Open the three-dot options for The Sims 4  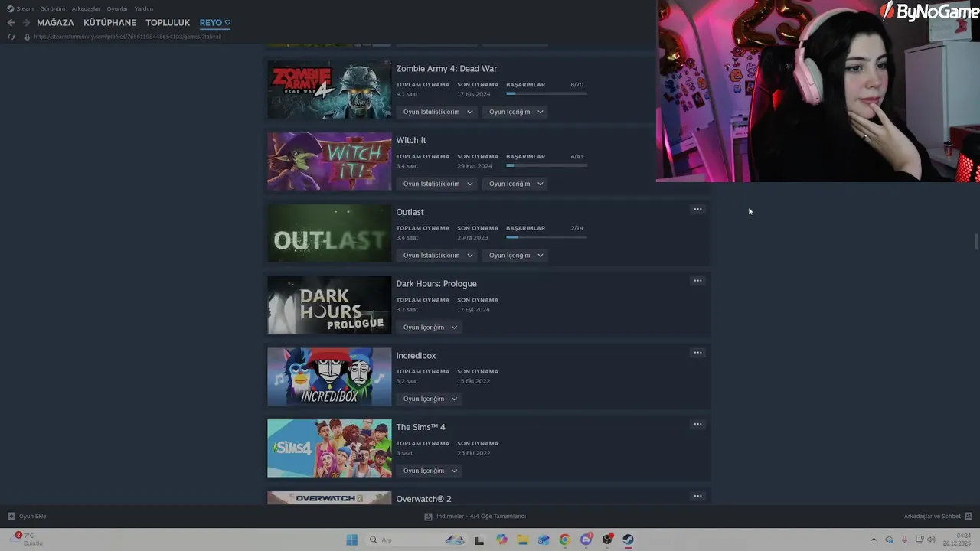tap(697, 424)
